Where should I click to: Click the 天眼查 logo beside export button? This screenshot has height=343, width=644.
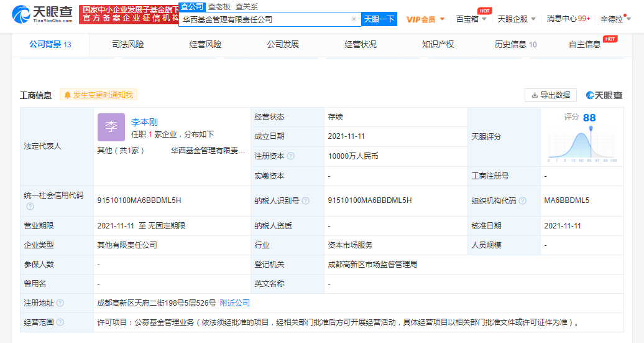pos(604,95)
